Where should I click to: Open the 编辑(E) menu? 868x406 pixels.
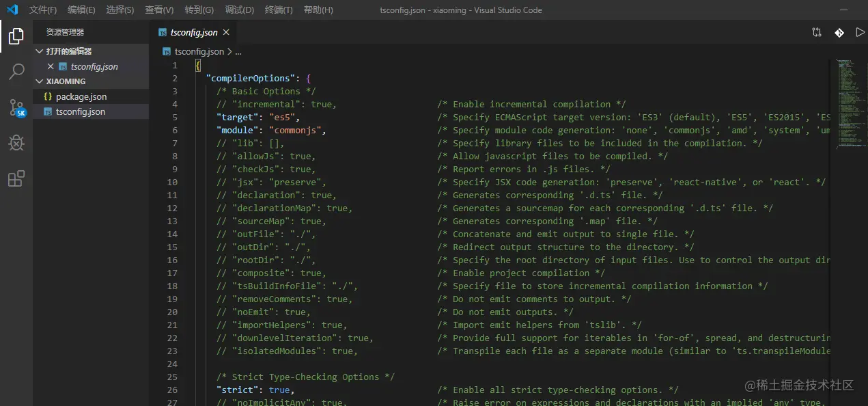click(82, 10)
